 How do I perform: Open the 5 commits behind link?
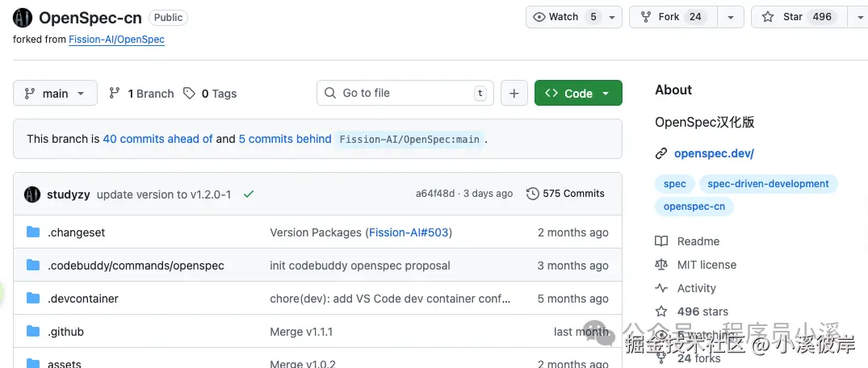(285, 139)
